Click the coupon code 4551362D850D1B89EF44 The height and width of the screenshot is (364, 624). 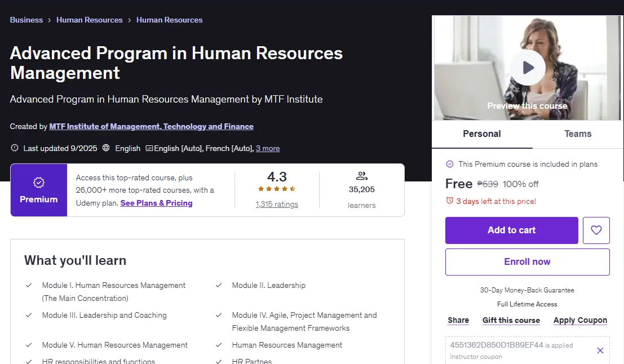click(x=496, y=345)
